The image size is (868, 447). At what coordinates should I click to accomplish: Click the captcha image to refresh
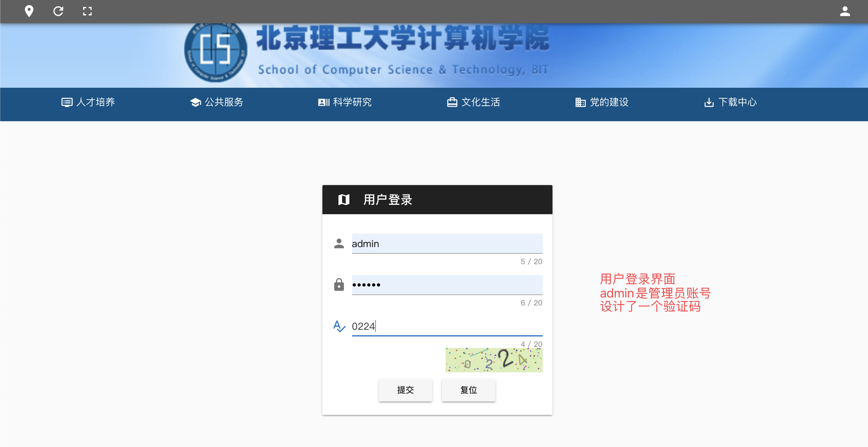pos(494,360)
